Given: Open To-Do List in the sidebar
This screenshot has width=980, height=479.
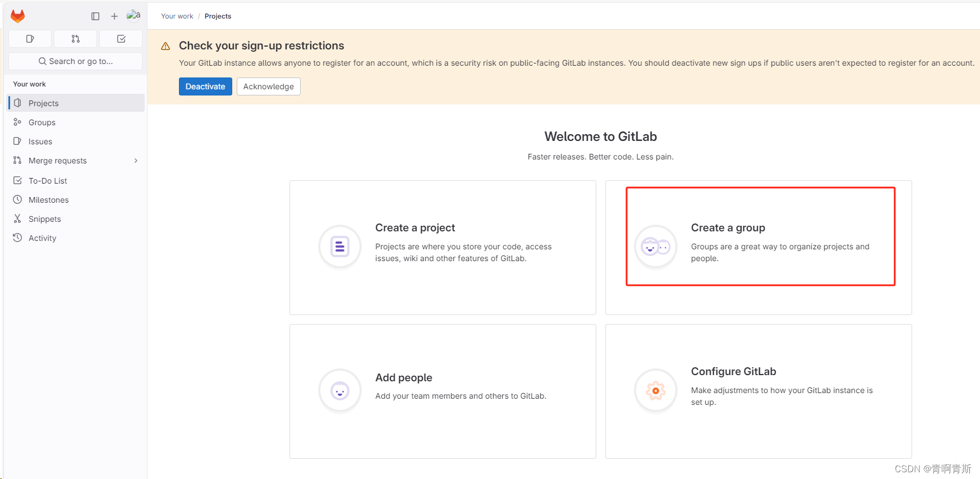Looking at the screenshot, I should tap(76, 181).
